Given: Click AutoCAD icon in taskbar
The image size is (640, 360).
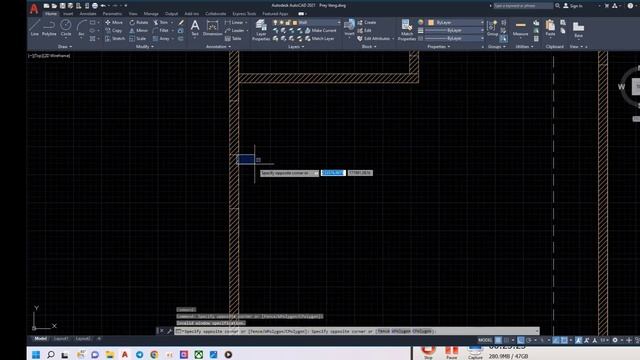Looking at the screenshot, I should pos(125,355).
